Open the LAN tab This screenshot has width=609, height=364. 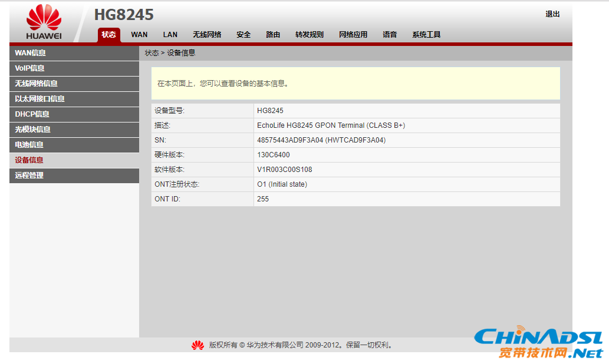point(170,35)
